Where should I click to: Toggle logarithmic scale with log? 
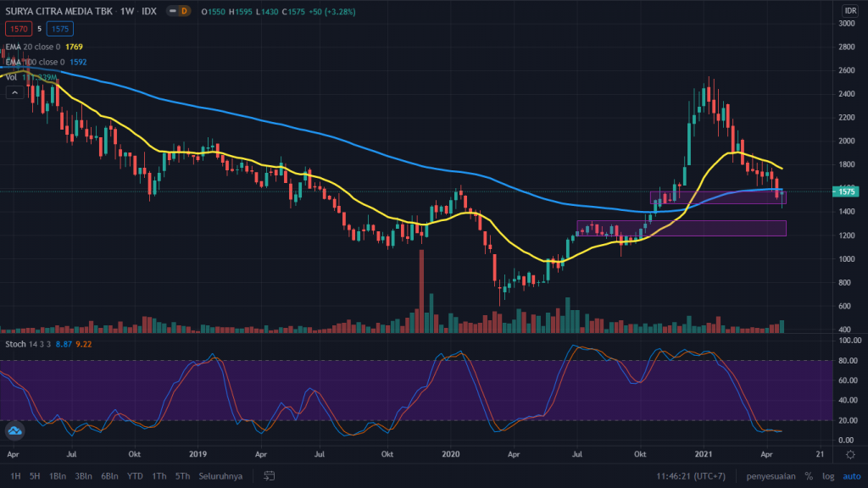pyautogui.click(x=826, y=475)
